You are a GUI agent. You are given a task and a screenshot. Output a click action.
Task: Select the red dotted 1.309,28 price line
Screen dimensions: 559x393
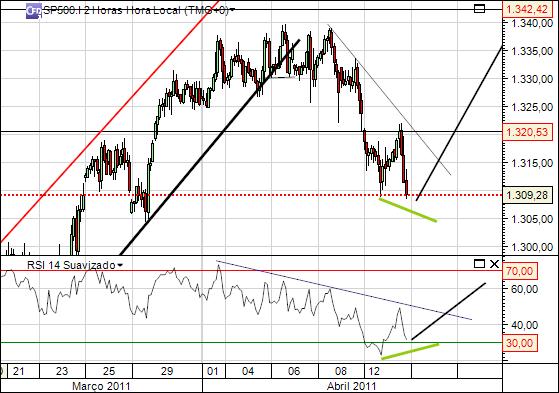point(251,195)
